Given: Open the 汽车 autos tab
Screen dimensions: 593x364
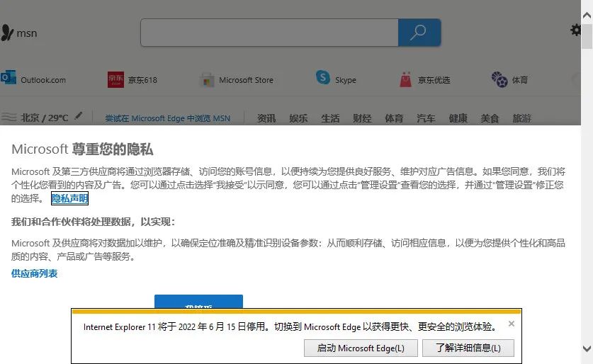Looking at the screenshot, I should [426, 118].
